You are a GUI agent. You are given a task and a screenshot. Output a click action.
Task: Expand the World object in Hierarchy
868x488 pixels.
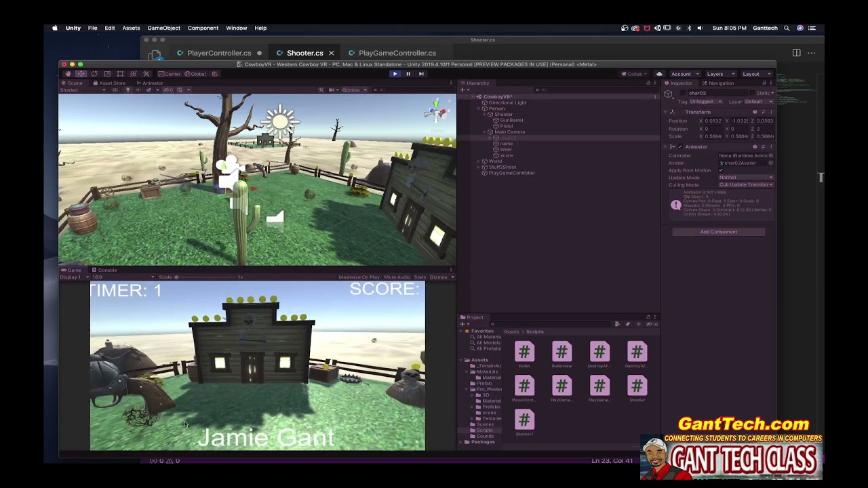coord(479,161)
